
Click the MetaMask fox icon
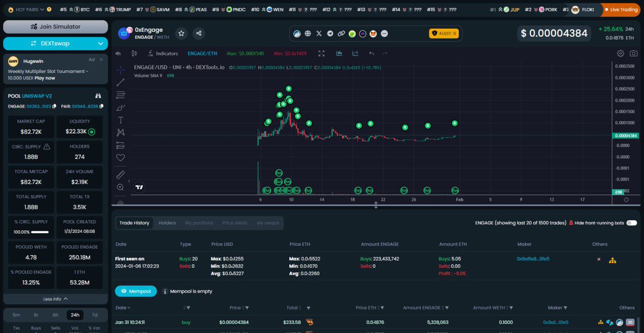click(374, 33)
